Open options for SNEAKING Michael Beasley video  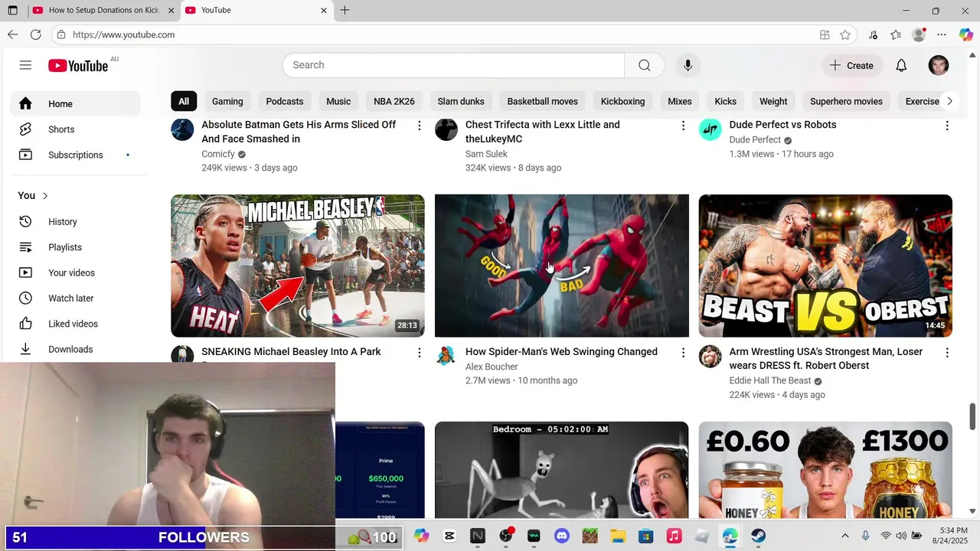coord(419,353)
